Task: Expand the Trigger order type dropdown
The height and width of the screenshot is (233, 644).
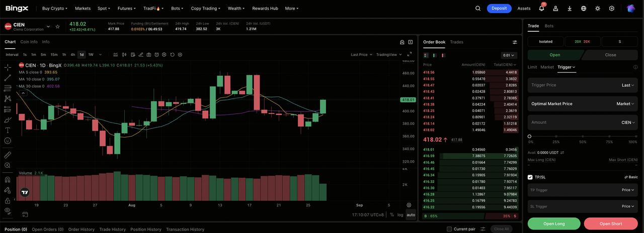Action: click(567, 67)
